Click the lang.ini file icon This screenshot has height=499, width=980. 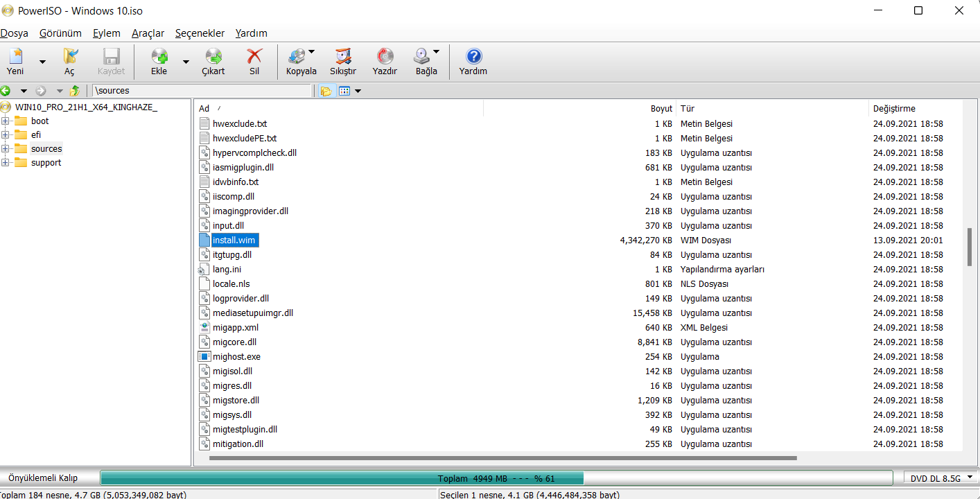(x=204, y=269)
